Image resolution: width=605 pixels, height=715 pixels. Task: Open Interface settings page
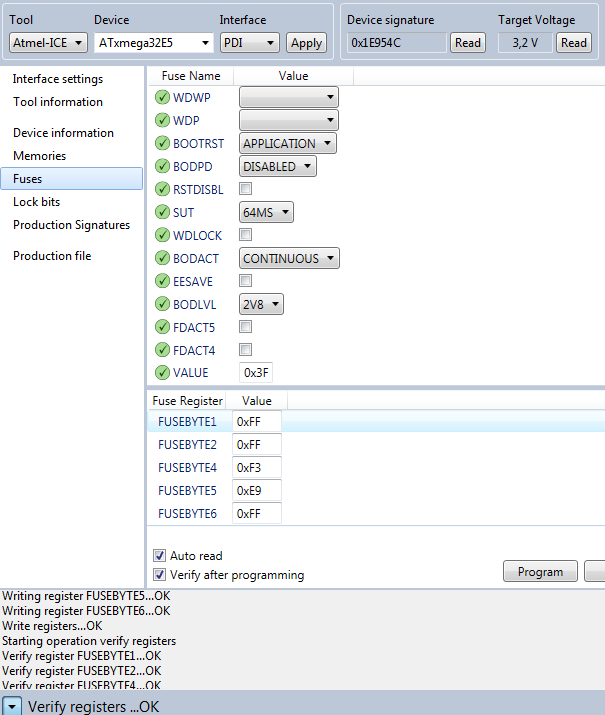coord(58,79)
